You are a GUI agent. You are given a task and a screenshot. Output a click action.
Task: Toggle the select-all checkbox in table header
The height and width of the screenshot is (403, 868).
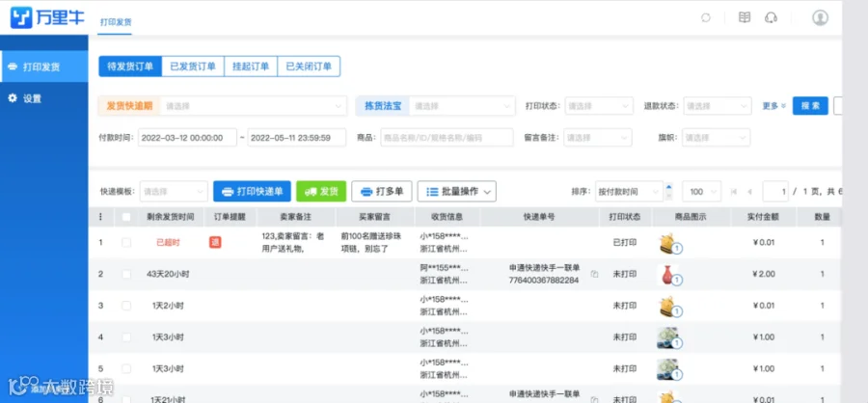(x=126, y=217)
